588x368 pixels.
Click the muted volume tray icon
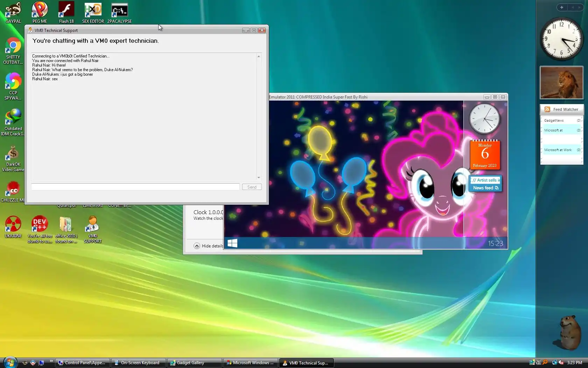[x=561, y=362]
